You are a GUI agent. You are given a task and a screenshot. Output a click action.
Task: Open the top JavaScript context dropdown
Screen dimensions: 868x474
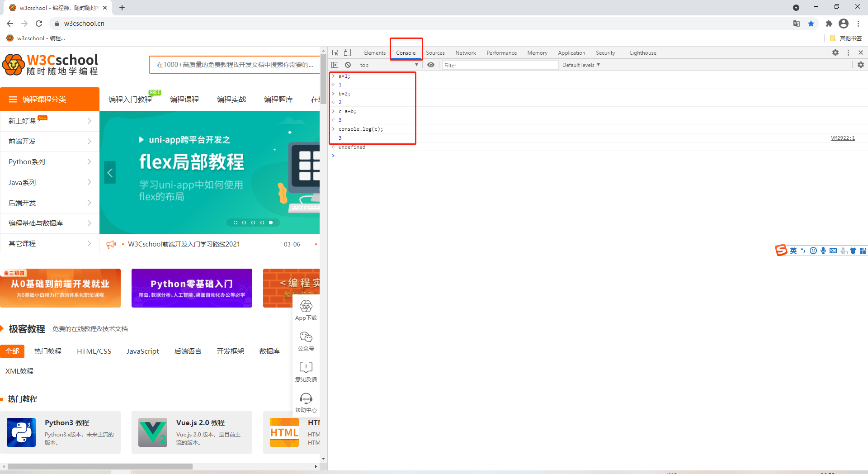(389, 65)
